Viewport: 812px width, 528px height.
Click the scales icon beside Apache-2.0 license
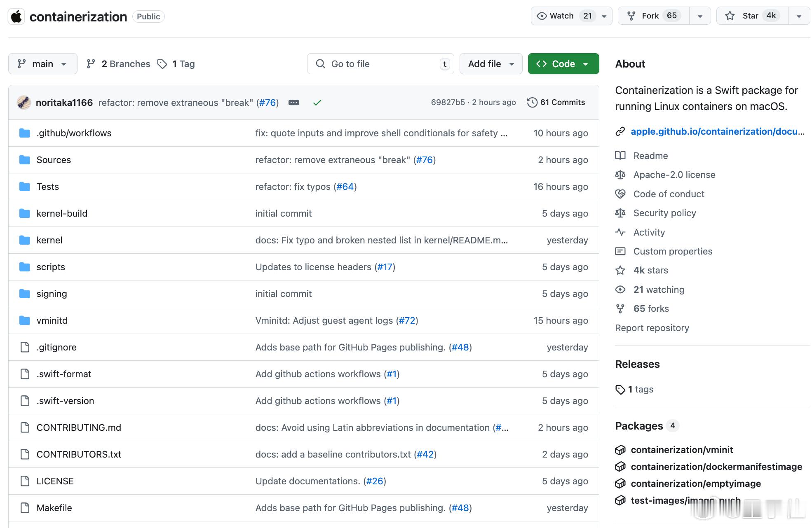point(620,175)
